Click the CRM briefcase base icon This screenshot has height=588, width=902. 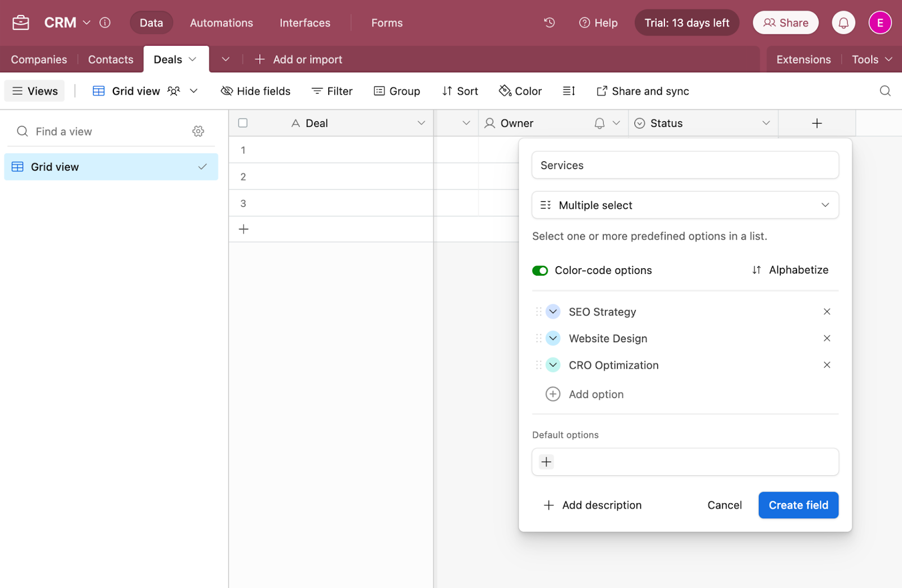click(21, 23)
